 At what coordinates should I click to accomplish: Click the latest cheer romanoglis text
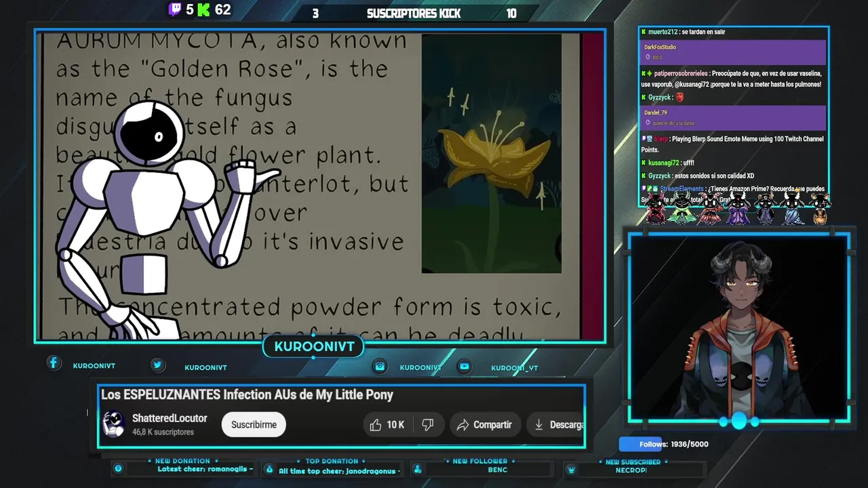point(205,469)
